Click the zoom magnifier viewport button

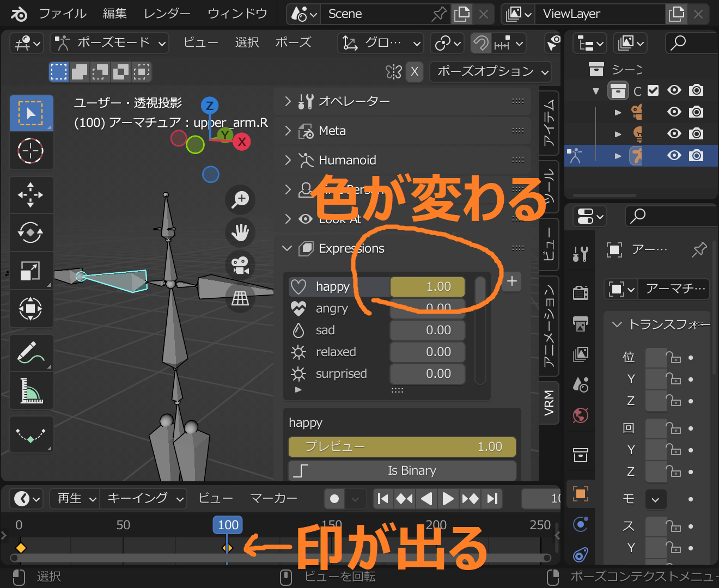click(240, 199)
